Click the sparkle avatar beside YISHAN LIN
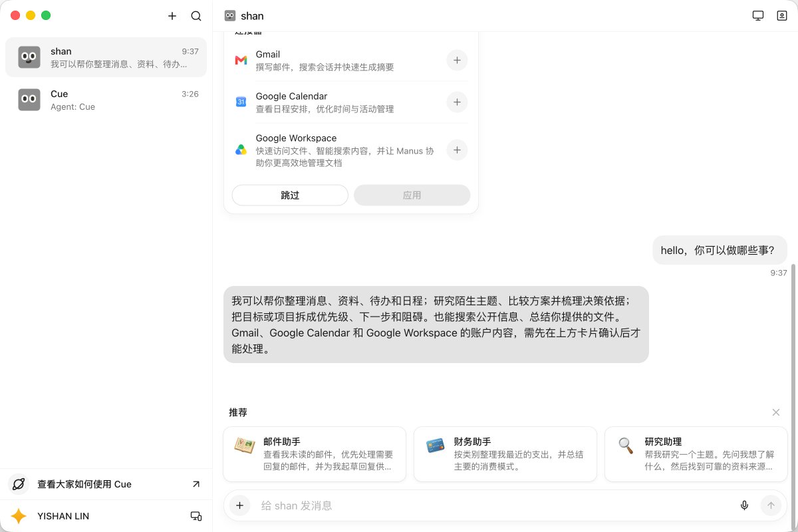This screenshot has width=798, height=532. point(19,516)
